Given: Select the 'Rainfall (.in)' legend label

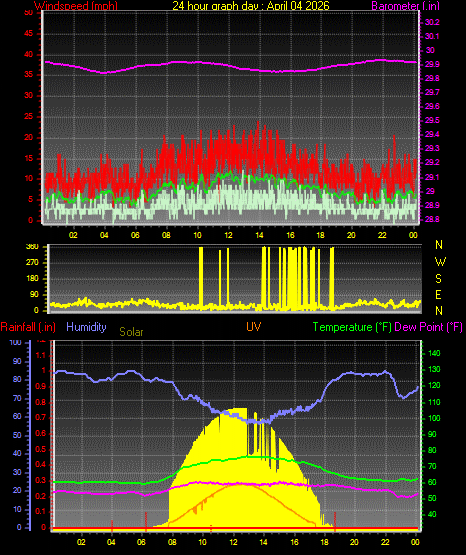Looking at the screenshot, I should tap(28, 327).
